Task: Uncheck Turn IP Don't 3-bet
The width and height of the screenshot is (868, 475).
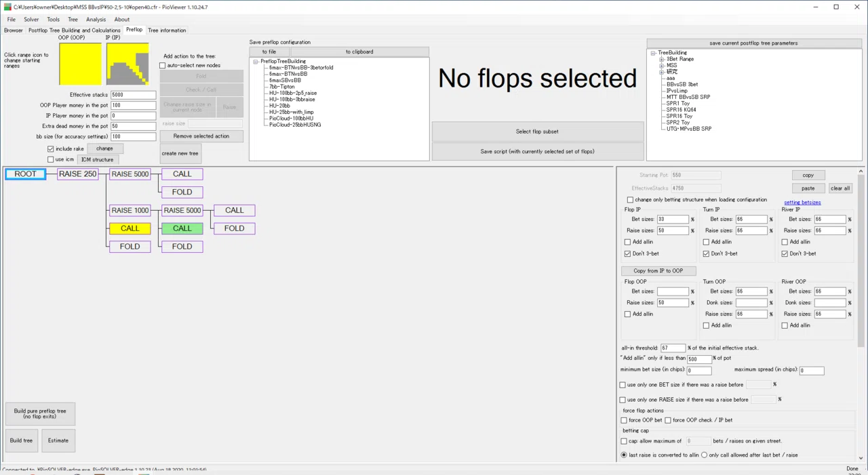Action: coord(707,253)
